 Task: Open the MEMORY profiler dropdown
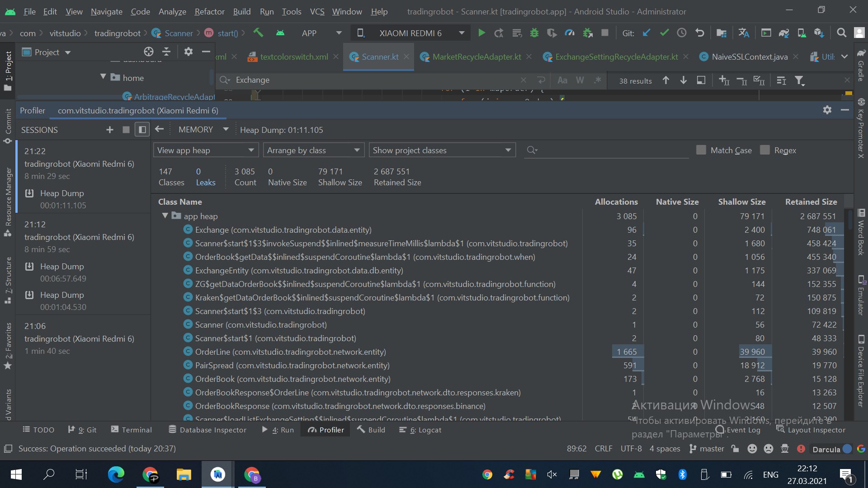pos(203,130)
